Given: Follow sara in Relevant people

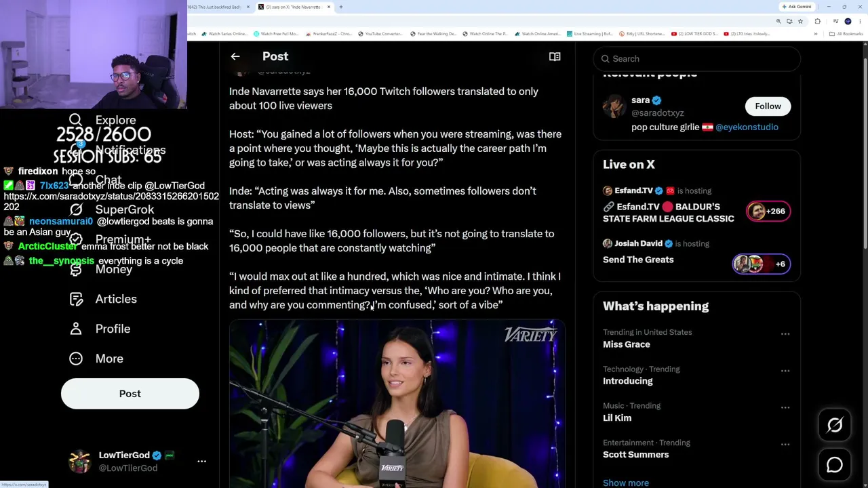Looking at the screenshot, I should click(x=768, y=106).
